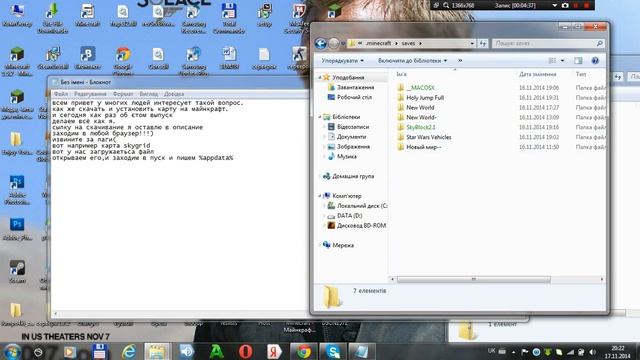Click screen recorder camera snapshot icon
640x360 pixels.
pos(565,5)
